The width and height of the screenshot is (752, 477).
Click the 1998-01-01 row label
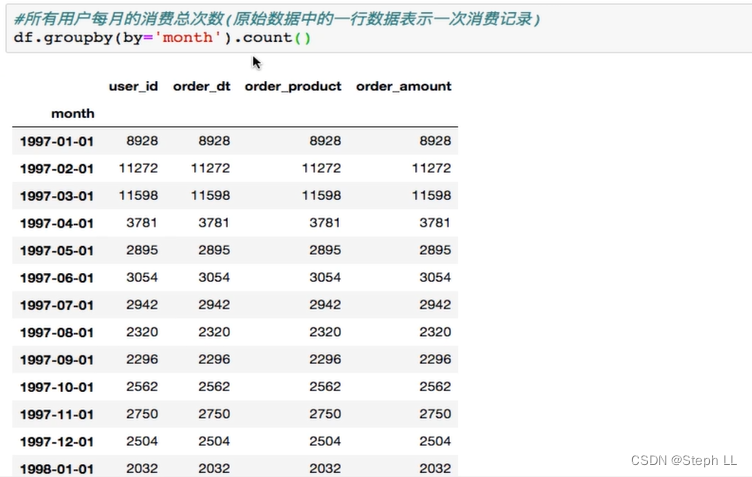(57, 469)
